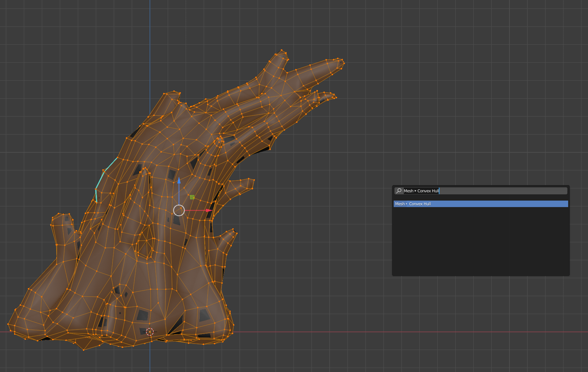Select vertex at tip of longest upper branch
Viewport: 588px width, 372px height.
pyautogui.click(x=344, y=63)
